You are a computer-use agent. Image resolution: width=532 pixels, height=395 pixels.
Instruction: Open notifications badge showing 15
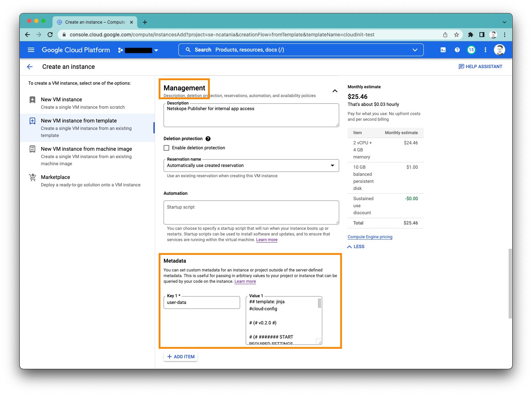471,50
